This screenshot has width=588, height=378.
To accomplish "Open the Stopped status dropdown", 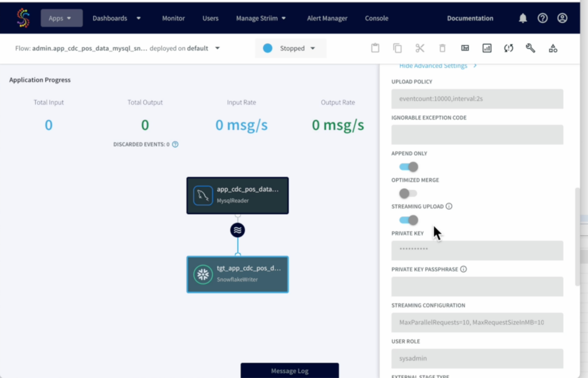I will [290, 48].
